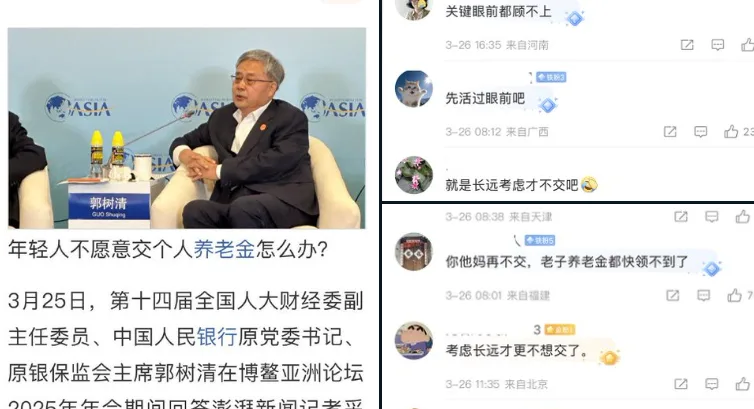The image size is (754, 409).
Task: Click the 铁粉3 badge
Action: 551,77
